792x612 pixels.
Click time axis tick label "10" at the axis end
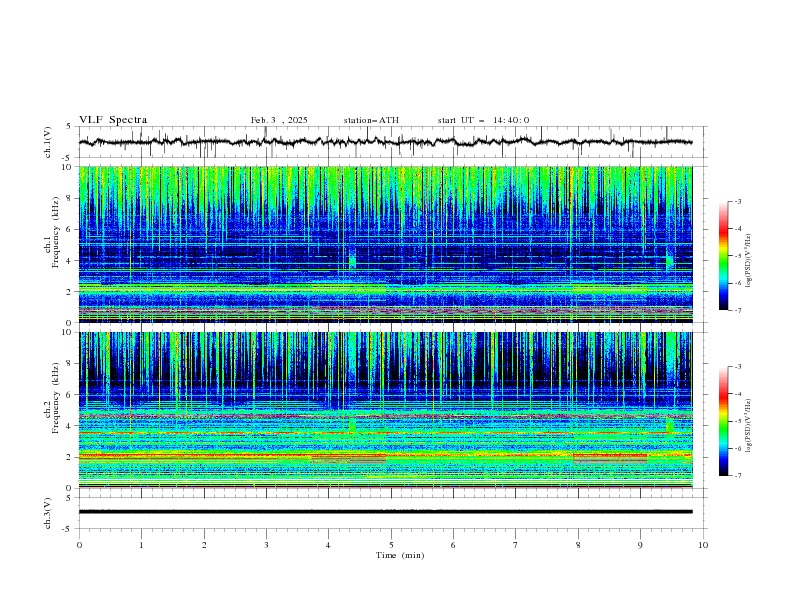[x=703, y=545]
